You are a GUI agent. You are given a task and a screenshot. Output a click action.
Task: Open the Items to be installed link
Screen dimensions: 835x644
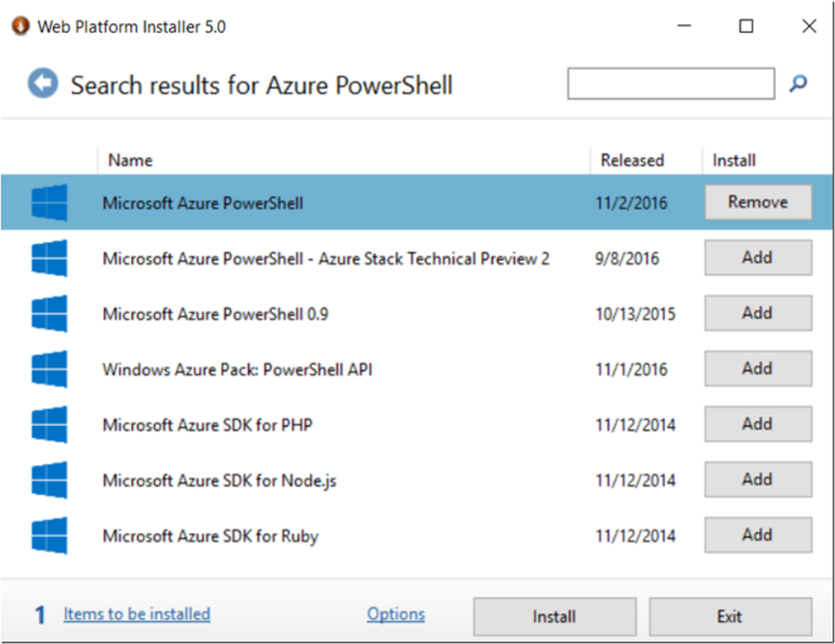coord(137,614)
